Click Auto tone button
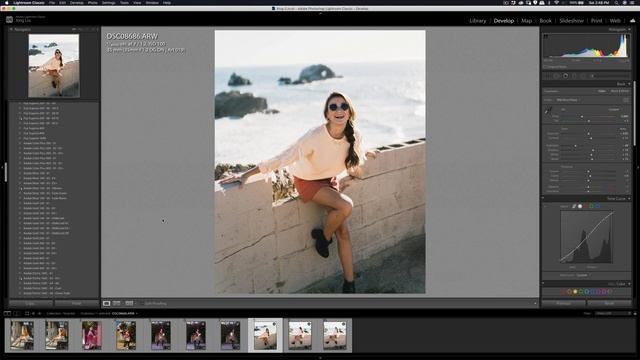The width and height of the screenshot is (640, 360). 623,129
